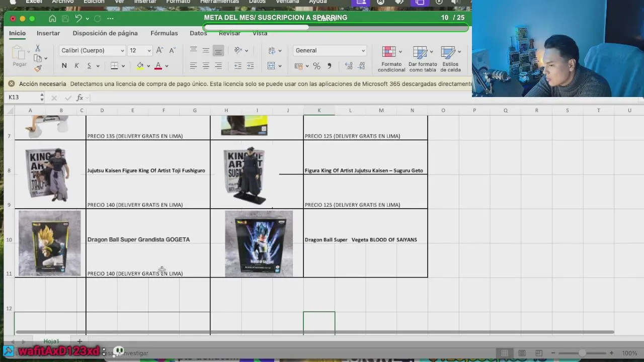
Task: Apply the yellow fill color bucket
Action: tap(140, 66)
